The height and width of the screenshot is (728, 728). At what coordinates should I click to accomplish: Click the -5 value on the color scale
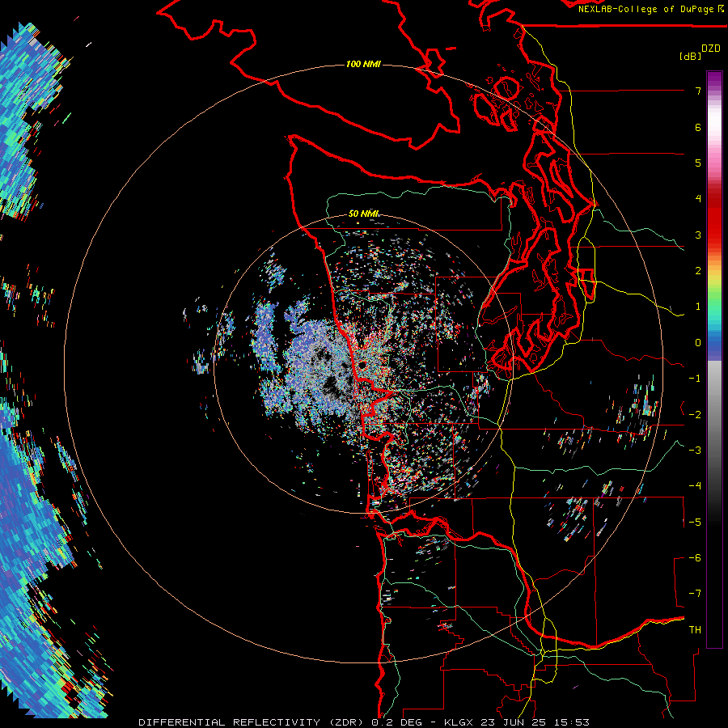[695, 522]
